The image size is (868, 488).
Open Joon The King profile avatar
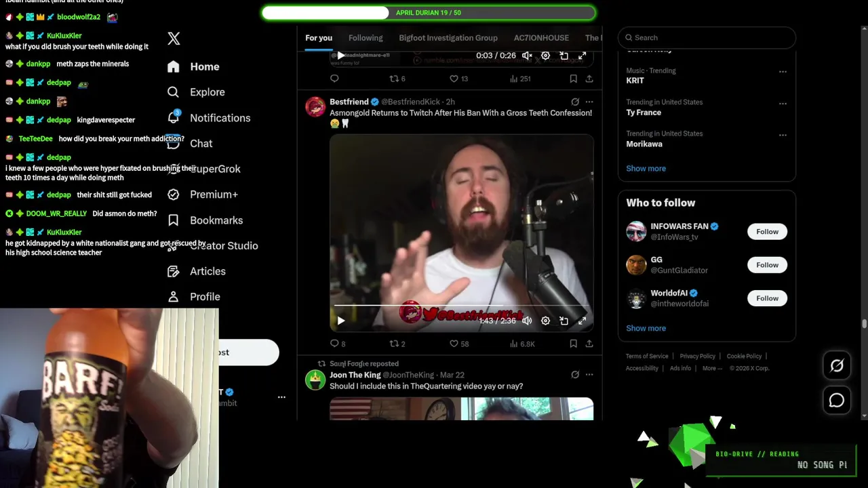click(315, 380)
